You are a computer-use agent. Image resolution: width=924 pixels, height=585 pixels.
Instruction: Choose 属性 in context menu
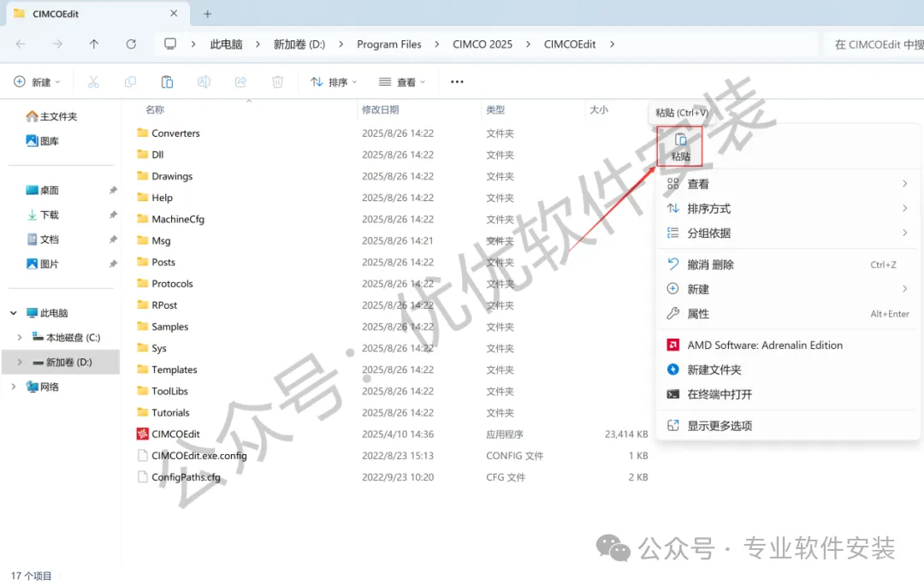point(788,314)
